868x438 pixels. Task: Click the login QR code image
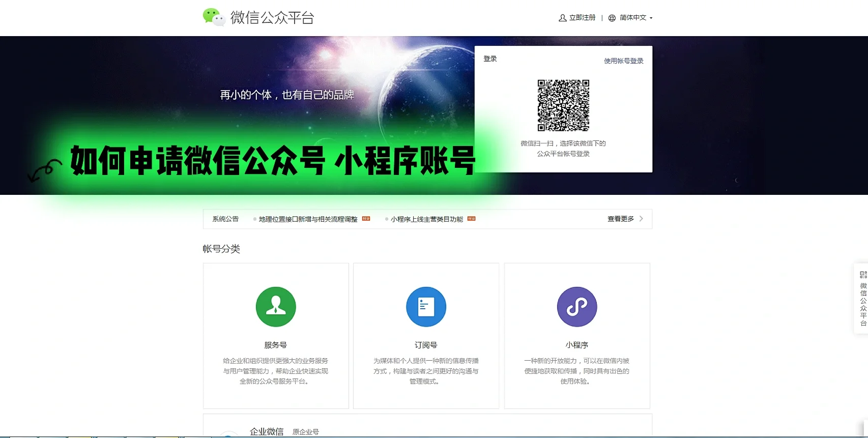[x=563, y=105]
